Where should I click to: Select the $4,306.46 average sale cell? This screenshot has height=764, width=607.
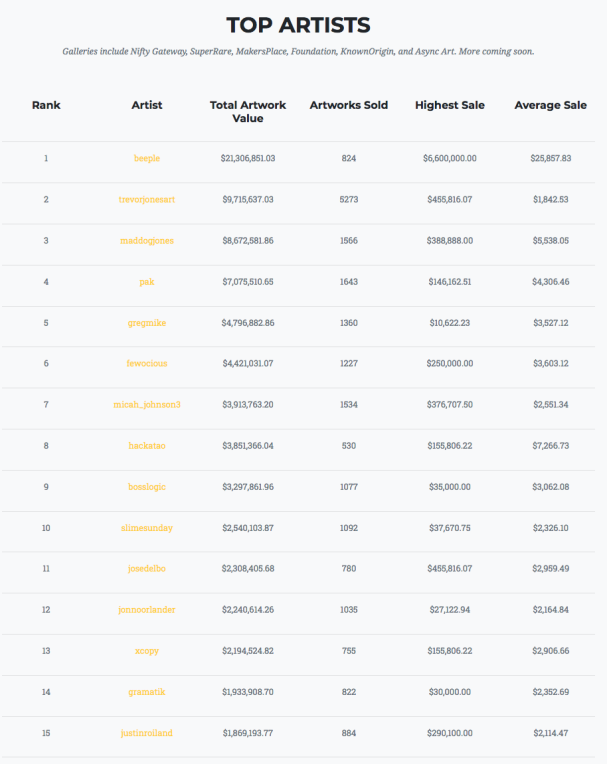(x=550, y=282)
